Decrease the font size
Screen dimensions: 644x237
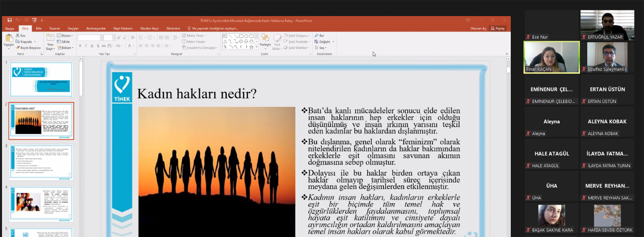point(125,38)
